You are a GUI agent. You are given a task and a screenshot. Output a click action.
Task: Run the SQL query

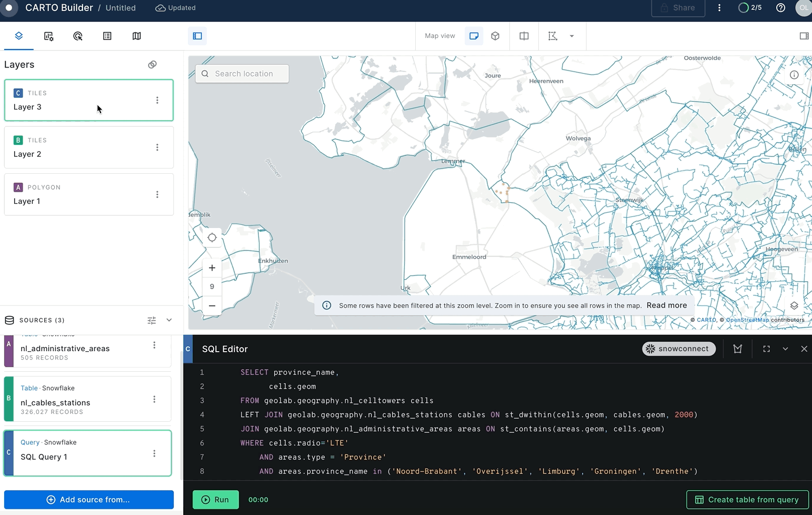pyautogui.click(x=215, y=499)
